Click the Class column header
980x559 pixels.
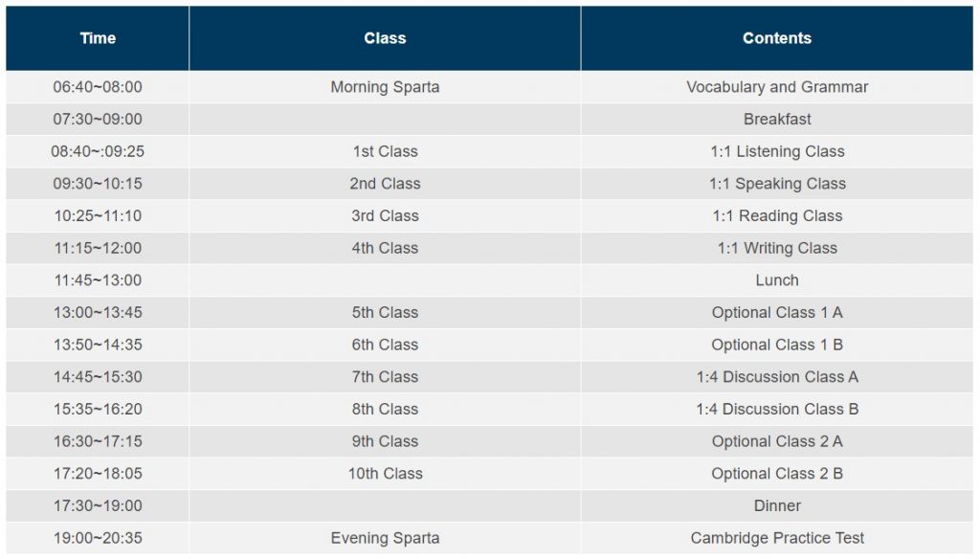click(x=385, y=38)
